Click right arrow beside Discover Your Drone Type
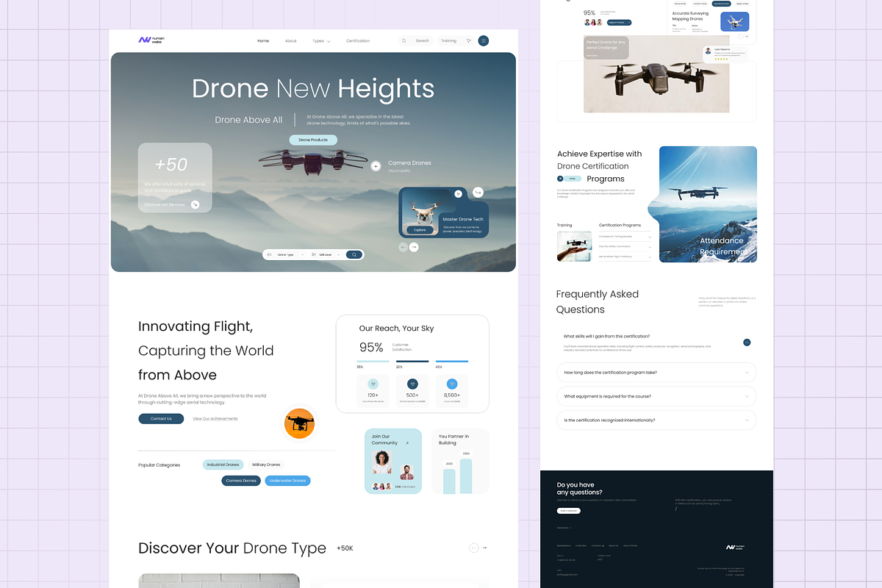 (x=484, y=548)
